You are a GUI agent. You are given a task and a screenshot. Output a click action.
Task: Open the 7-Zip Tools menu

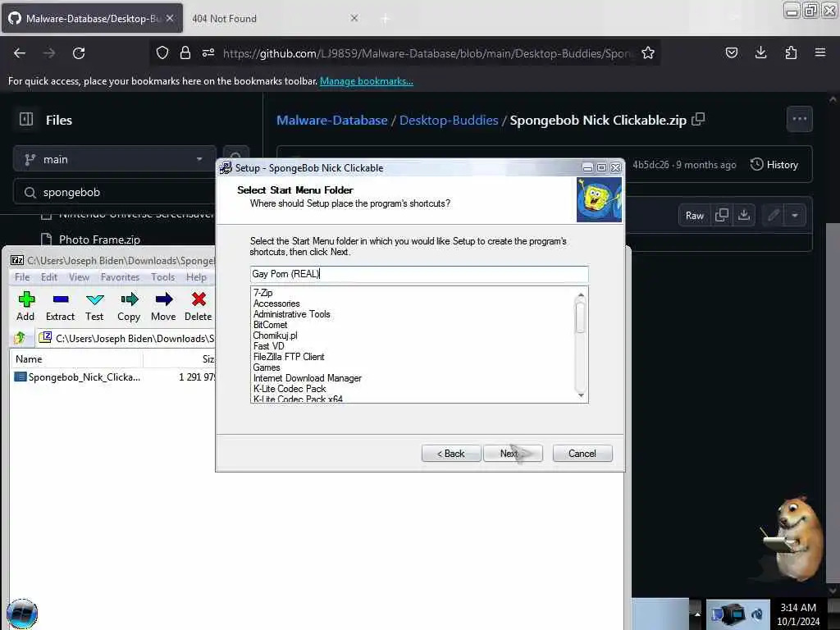click(x=163, y=277)
